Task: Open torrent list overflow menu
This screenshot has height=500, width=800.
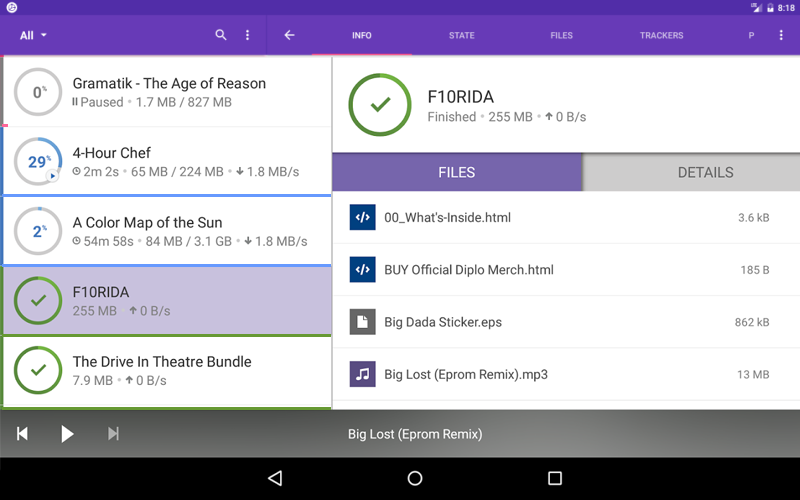Action: pos(247,35)
